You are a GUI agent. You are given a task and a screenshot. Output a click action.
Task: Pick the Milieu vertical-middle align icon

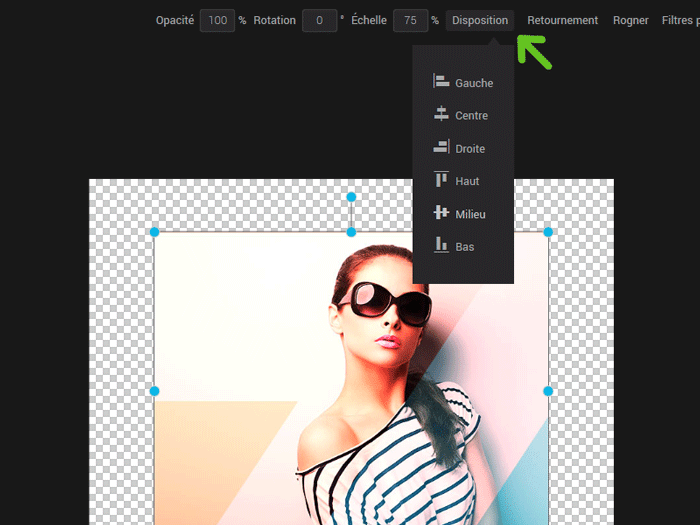441,213
